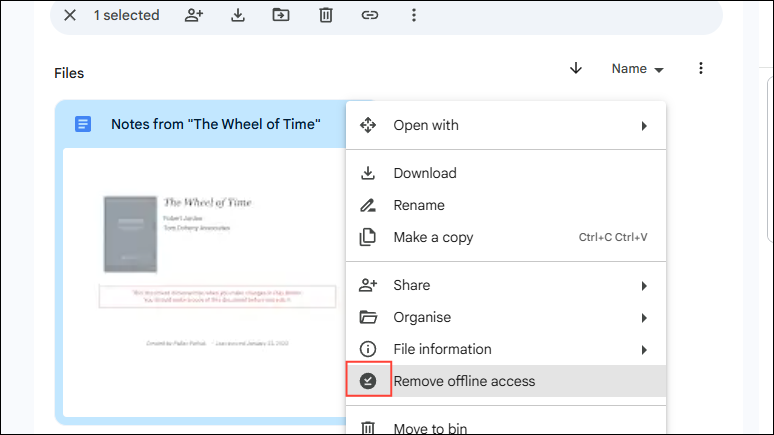Choose Make a copy menu entry

(x=433, y=237)
